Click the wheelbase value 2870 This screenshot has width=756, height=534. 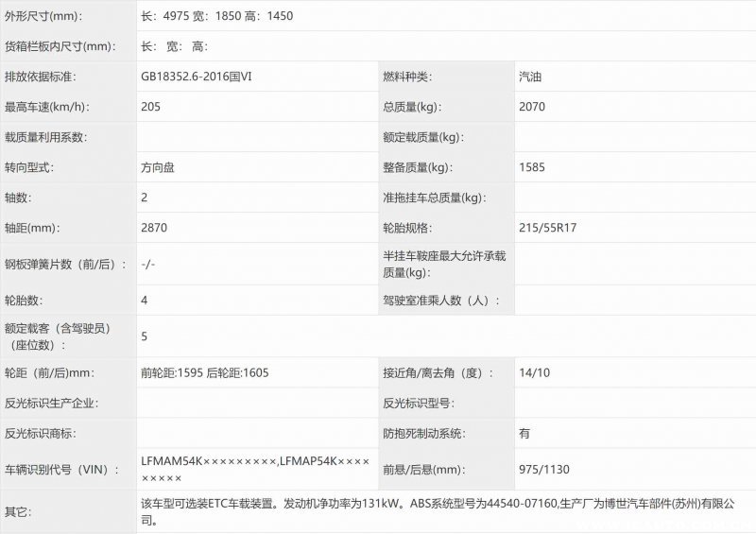click(x=154, y=228)
